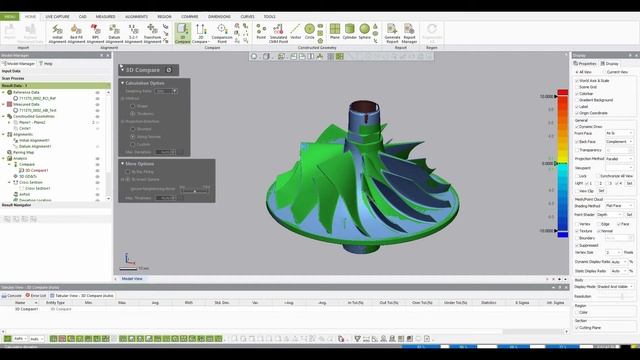The width and height of the screenshot is (640, 360).
Task: Collapse the Cross Section tree node
Action: tap(9, 182)
